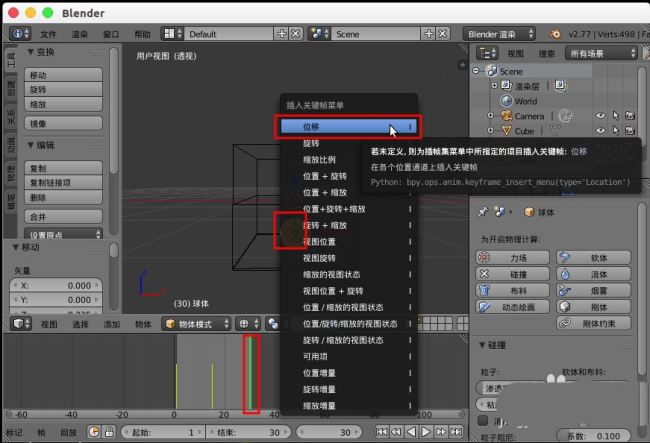
Task: Jump to the last frame
Action: 456,432
